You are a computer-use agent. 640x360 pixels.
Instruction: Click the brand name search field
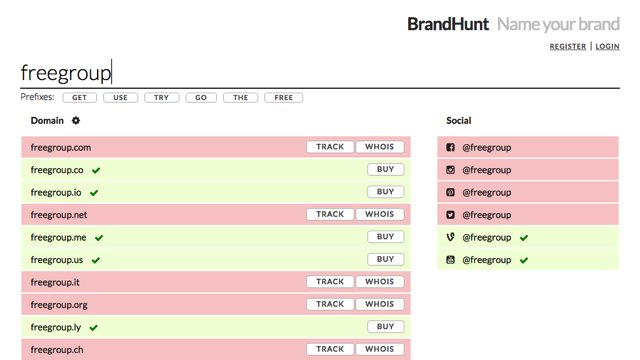(320, 73)
